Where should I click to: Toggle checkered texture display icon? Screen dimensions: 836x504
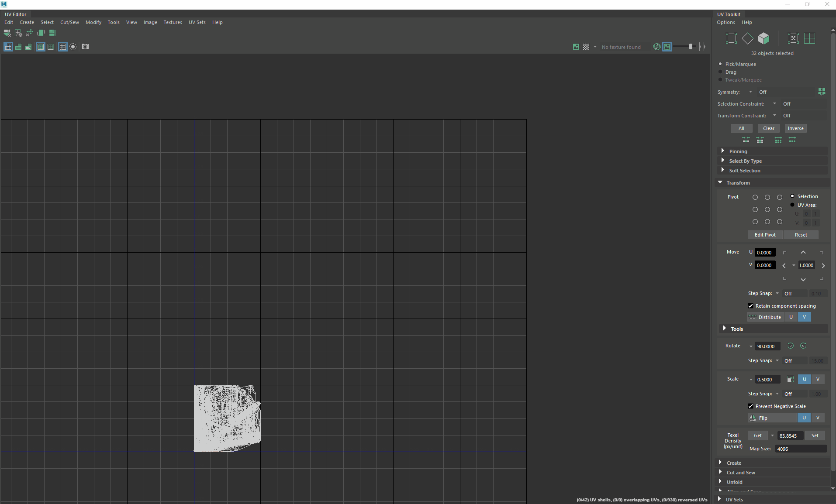(586, 47)
